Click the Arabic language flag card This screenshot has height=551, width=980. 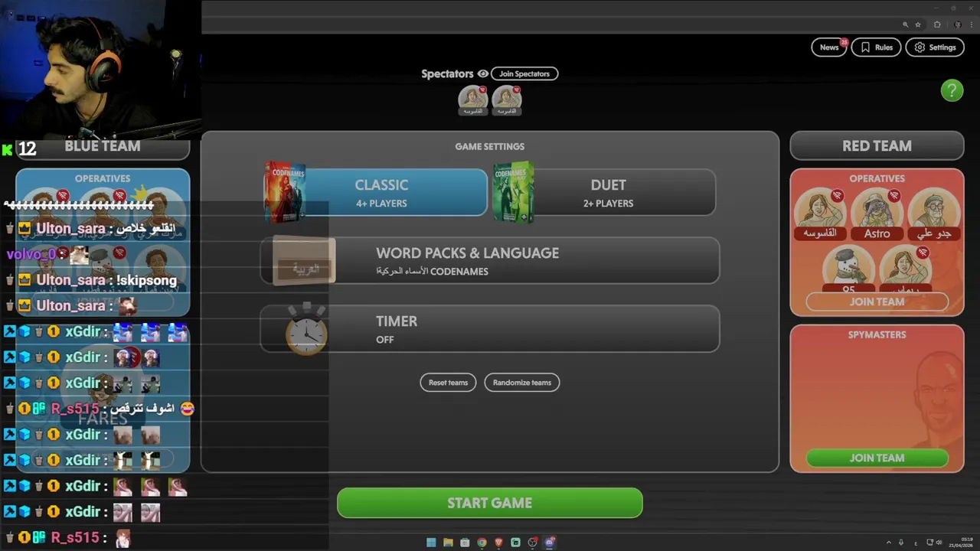coord(304,261)
